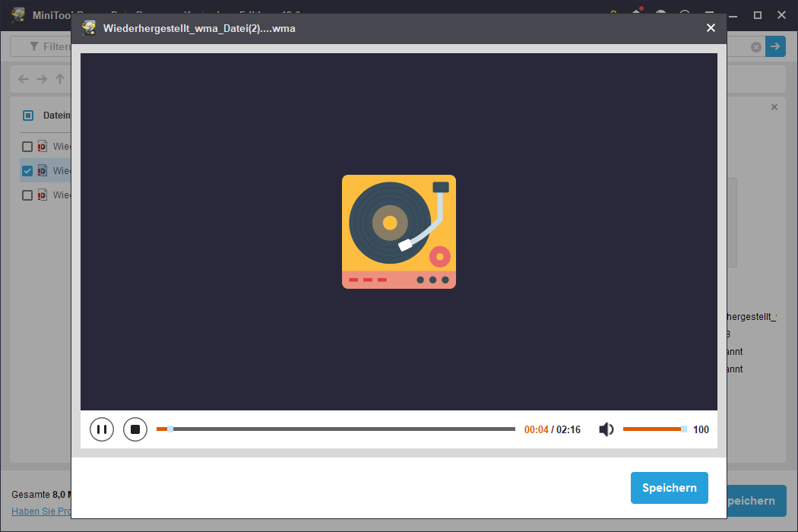798x532 pixels.
Task: Click the volume value 100
Action: [x=701, y=429]
